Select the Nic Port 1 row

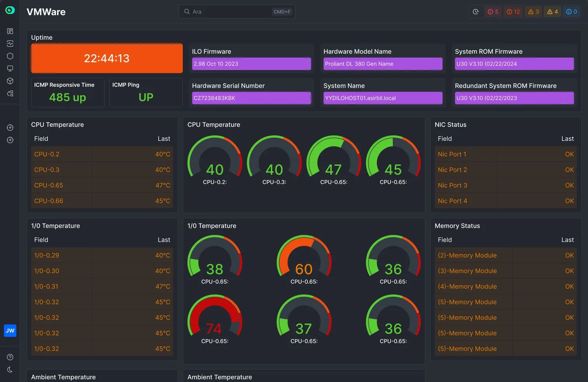coord(506,154)
